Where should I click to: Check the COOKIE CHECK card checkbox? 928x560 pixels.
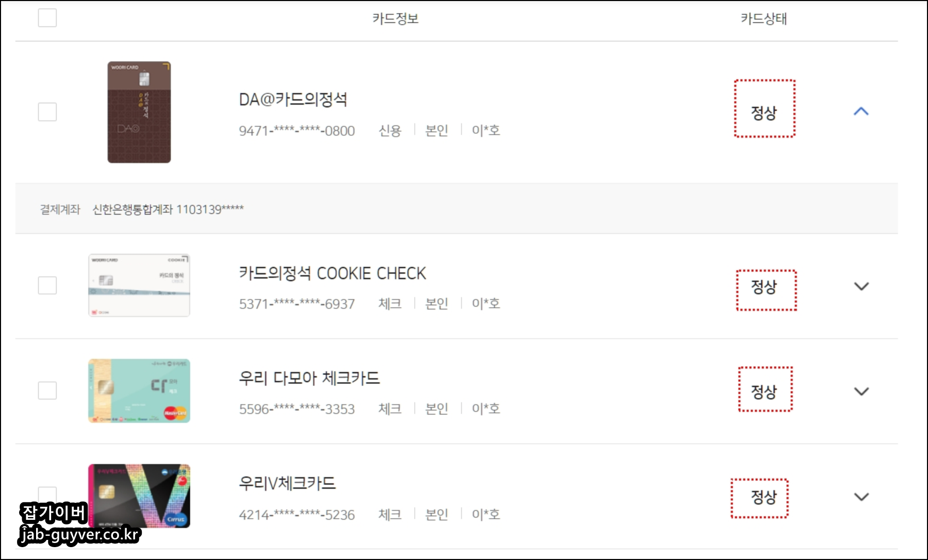click(47, 285)
